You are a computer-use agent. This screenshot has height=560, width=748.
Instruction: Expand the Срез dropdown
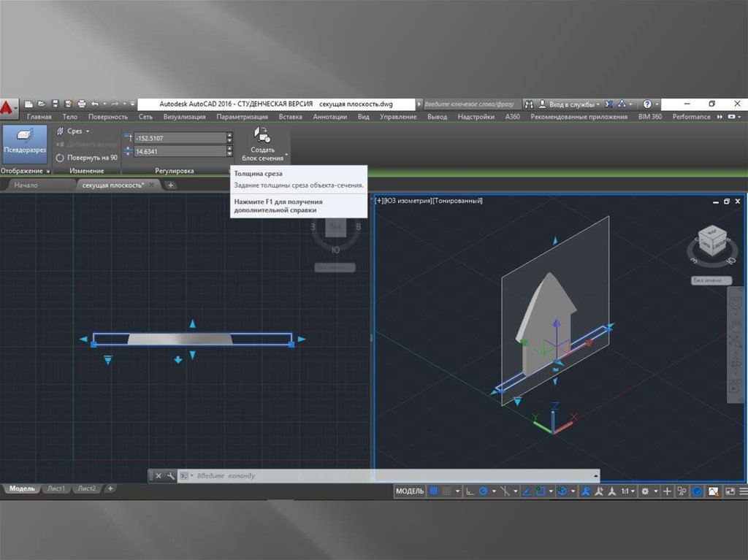tap(87, 131)
